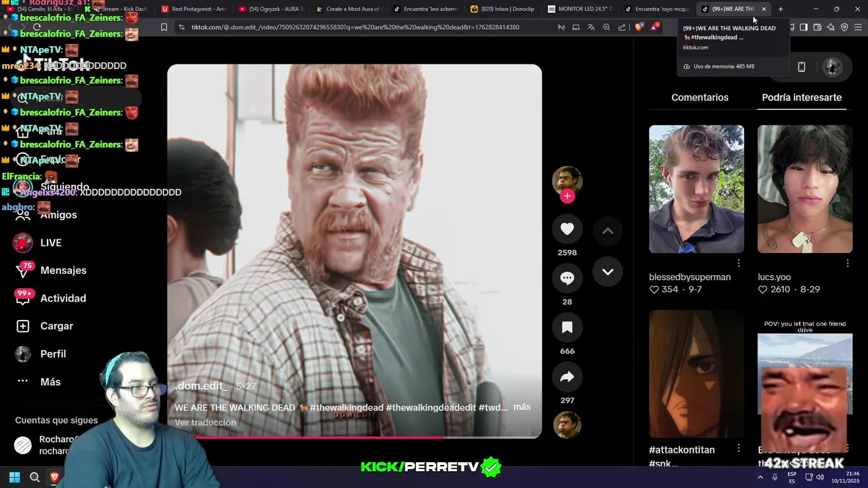This screenshot has width=868, height=488.
Task: Open lucs.yoo video thumbnail
Action: pos(805,189)
